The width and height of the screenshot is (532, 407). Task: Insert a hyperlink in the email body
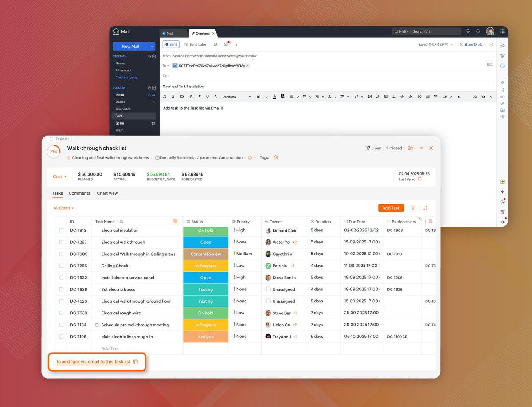tap(378, 97)
